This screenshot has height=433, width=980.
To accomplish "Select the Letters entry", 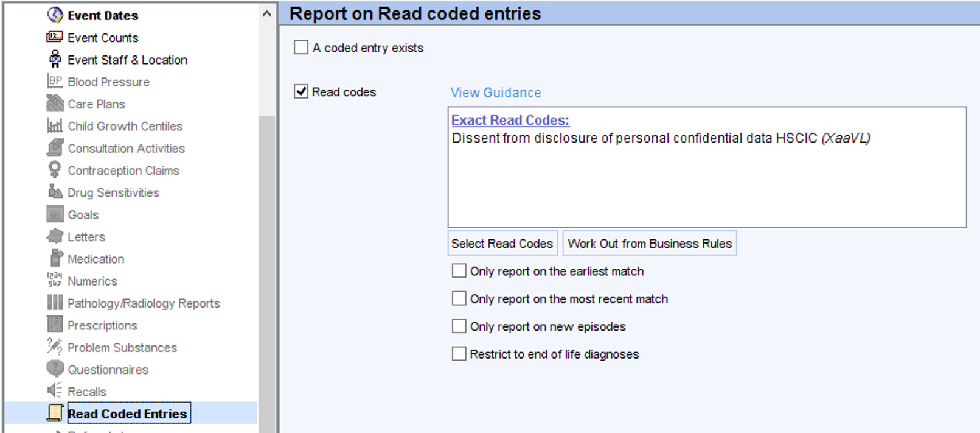I will pyautogui.click(x=86, y=237).
